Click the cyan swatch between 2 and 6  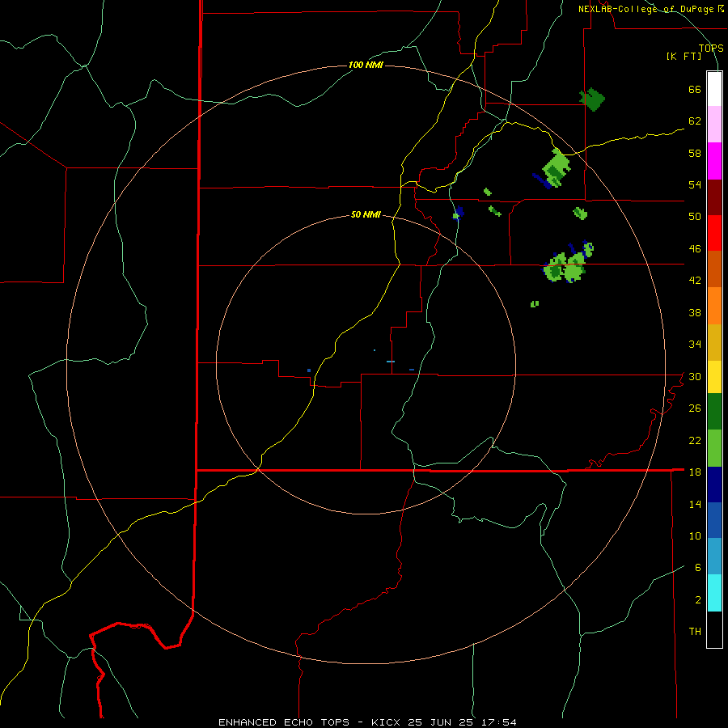tap(714, 593)
